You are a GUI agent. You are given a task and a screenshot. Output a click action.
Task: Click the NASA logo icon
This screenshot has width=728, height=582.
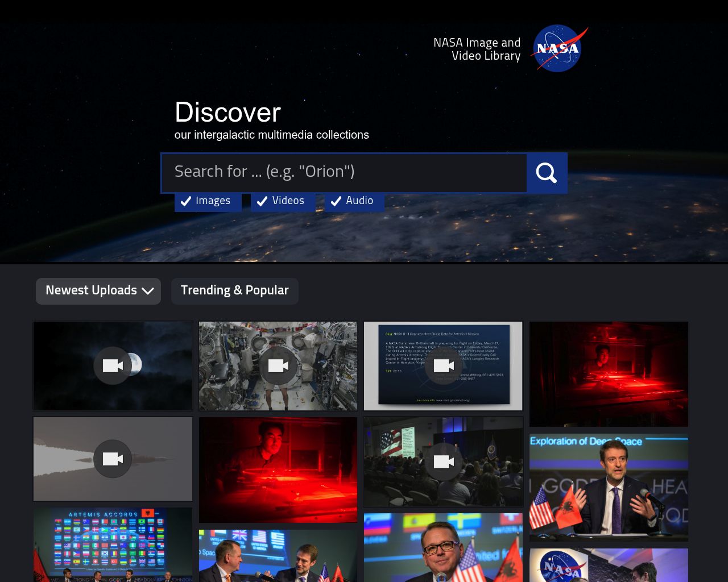pos(560,48)
